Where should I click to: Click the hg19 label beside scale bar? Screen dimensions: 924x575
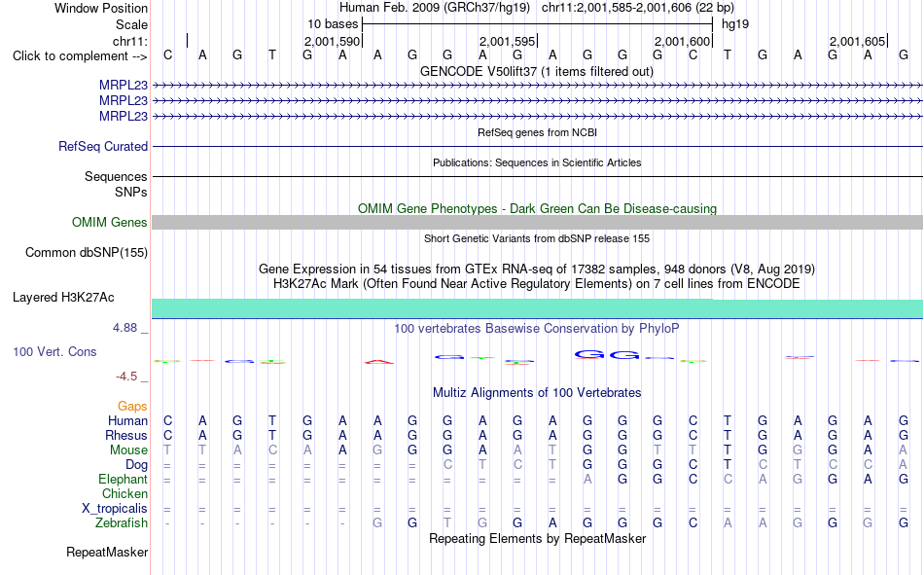tap(735, 24)
